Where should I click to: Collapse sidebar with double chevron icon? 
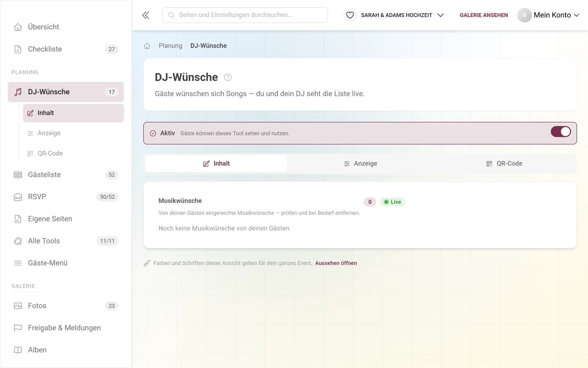pos(146,15)
